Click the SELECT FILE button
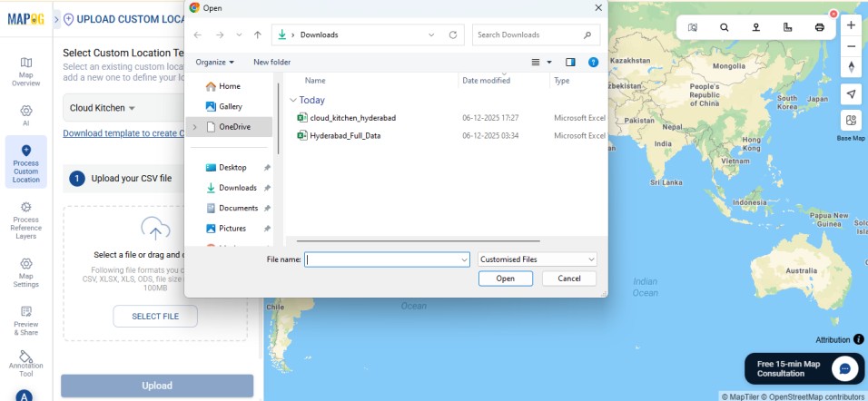868x401 pixels. click(155, 317)
